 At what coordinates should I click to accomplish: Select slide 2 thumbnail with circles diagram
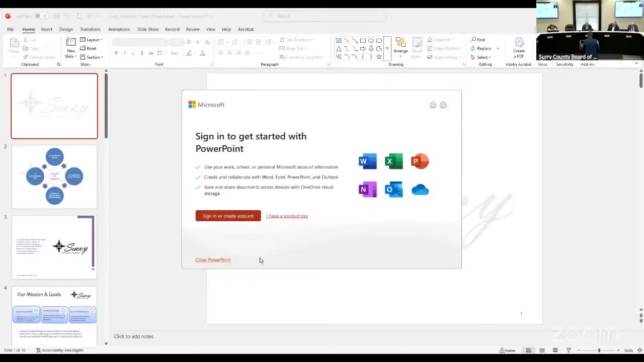pyautogui.click(x=54, y=176)
